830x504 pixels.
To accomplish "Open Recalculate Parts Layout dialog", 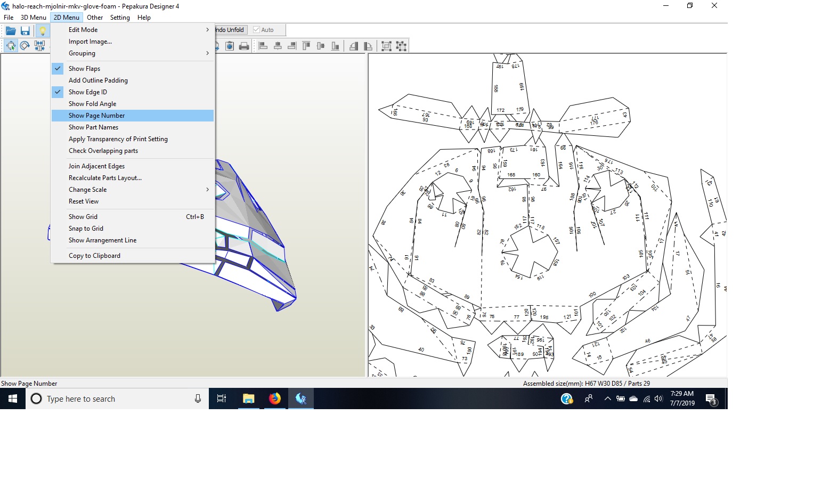I will click(133, 178).
